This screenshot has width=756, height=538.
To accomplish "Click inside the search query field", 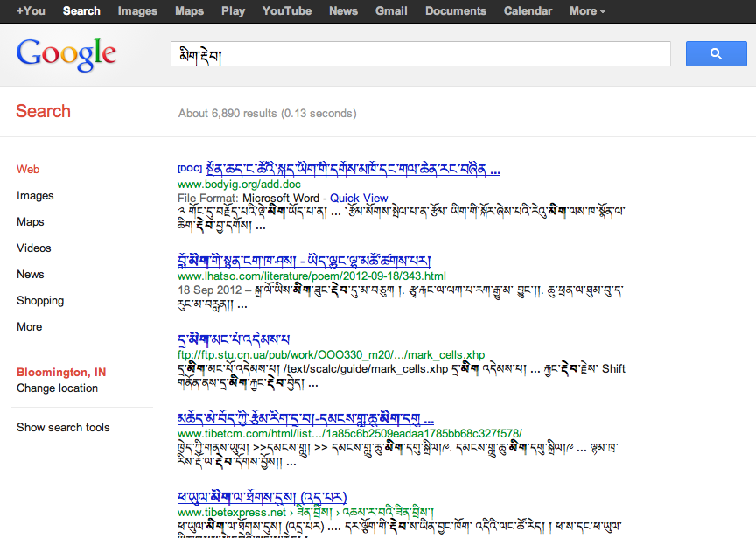I will point(420,54).
